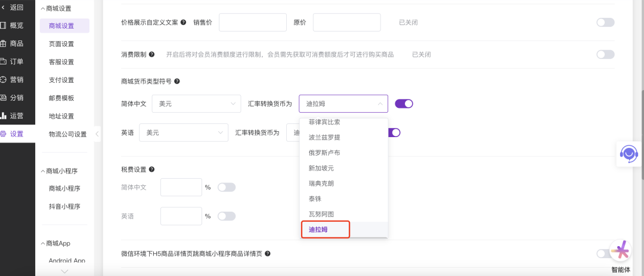
Task: Click the 销售价 custom text input field
Action: tap(252, 22)
